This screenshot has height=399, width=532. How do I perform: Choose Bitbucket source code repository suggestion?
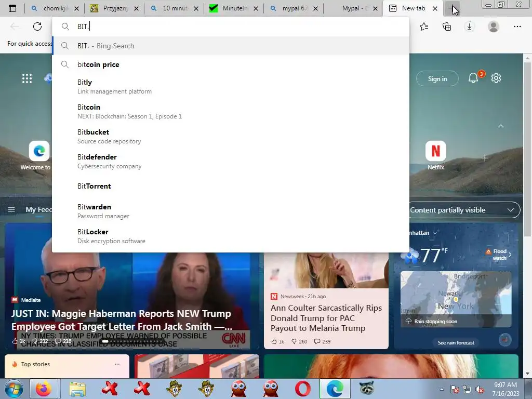[x=231, y=137]
